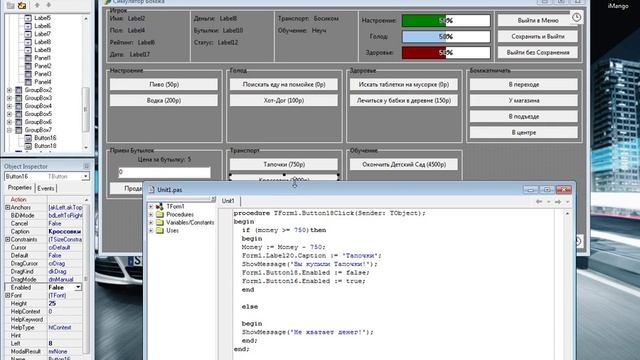Select the Panel1 icon in Object TreeView
Screen dimensions: 640x360
point(28,58)
